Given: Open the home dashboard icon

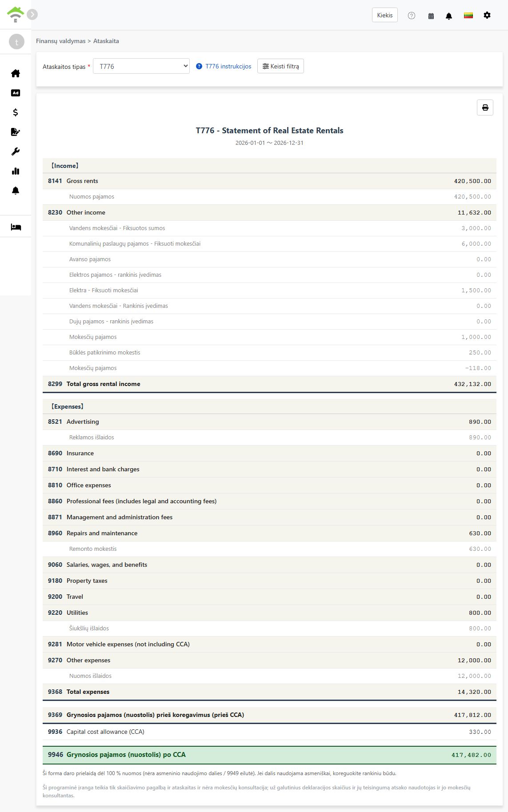Looking at the screenshot, I should [16, 73].
